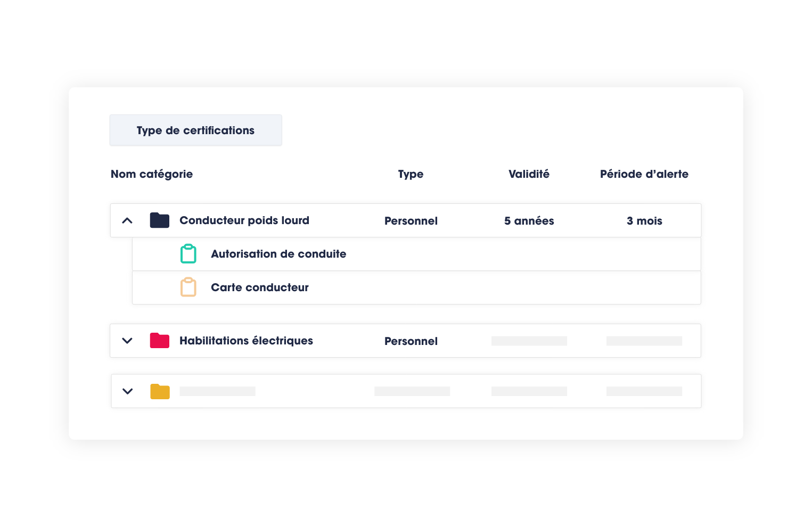This screenshot has width=812, height=527.
Task: Click the 3 mois alert period value
Action: coord(644,221)
